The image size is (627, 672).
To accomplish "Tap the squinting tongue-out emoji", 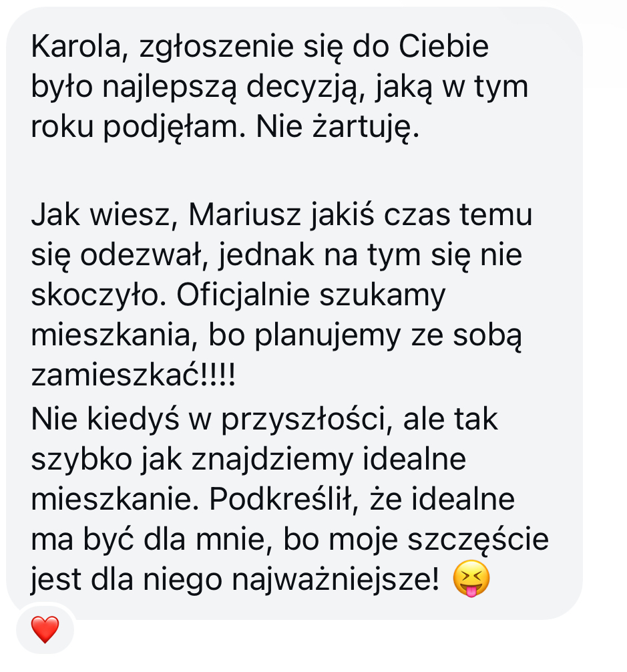I will 471,578.
